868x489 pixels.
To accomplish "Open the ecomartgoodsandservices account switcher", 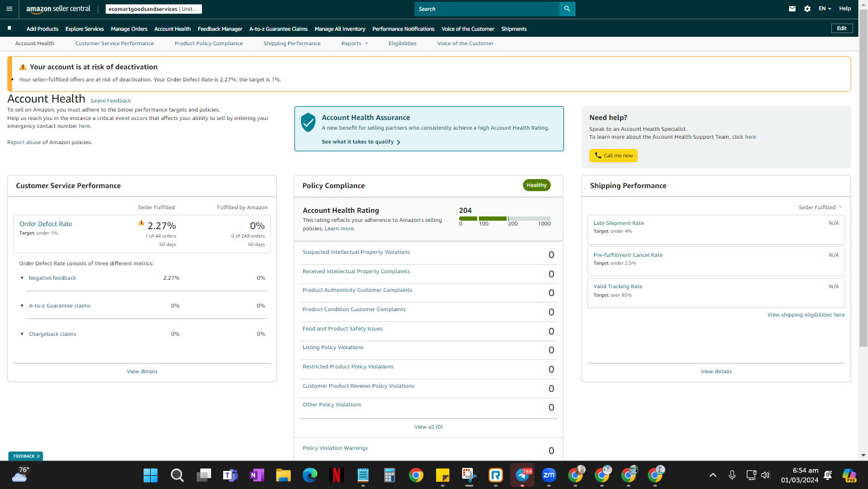I will click(x=154, y=9).
